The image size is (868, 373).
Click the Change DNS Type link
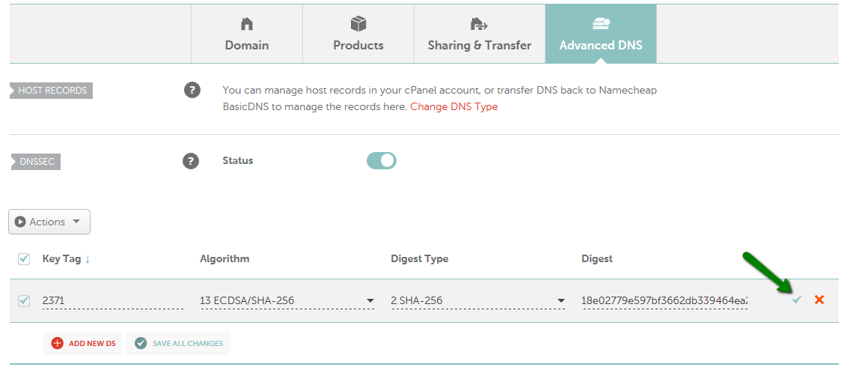454,107
